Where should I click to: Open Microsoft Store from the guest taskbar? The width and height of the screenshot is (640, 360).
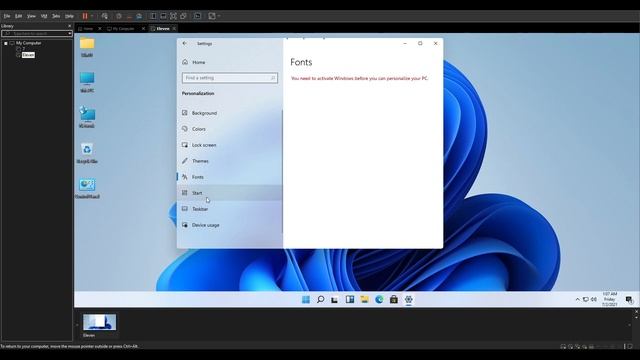[394, 300]
